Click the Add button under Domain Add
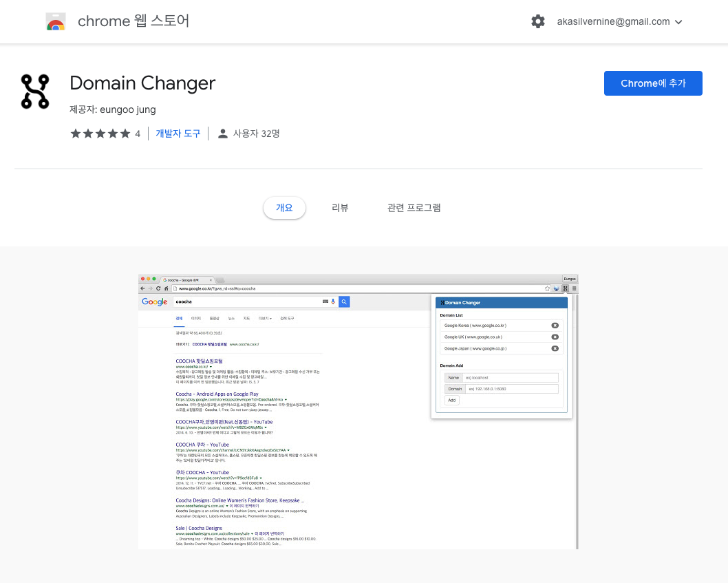 [451, 400]
